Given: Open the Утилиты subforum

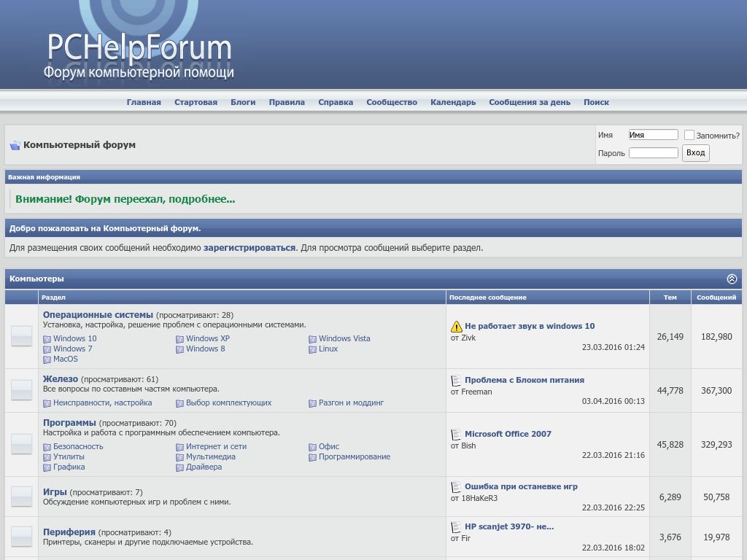Looking at the screenshot, I should pos(69,456).
